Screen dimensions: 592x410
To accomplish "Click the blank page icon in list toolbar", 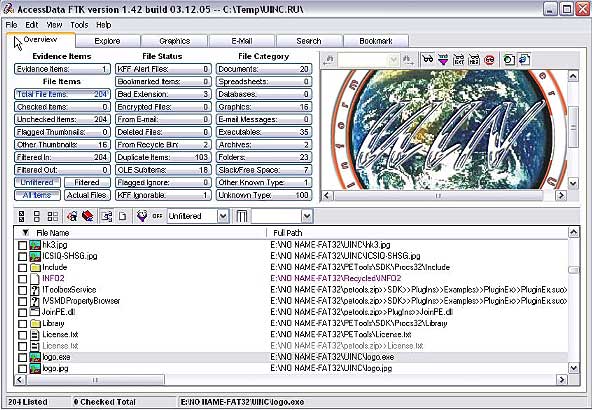I will (x=122, y=216).
